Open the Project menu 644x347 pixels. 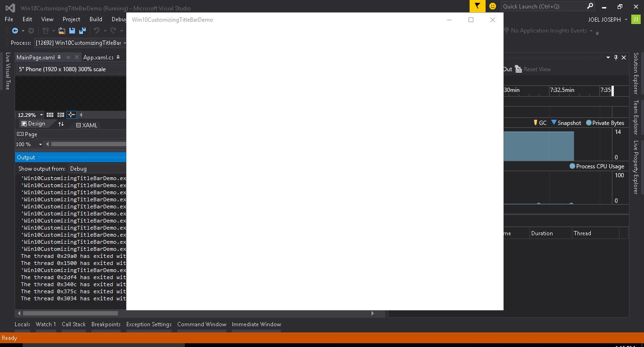click(71, 19)
